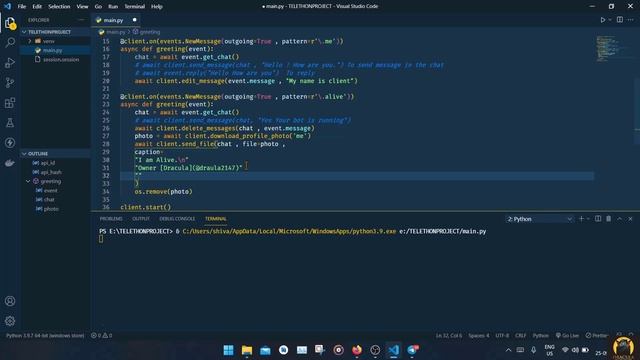The height and width of the screenshot is (360, 640).
Task: Open Firefox from the taskbar
Action: point(357,350)
